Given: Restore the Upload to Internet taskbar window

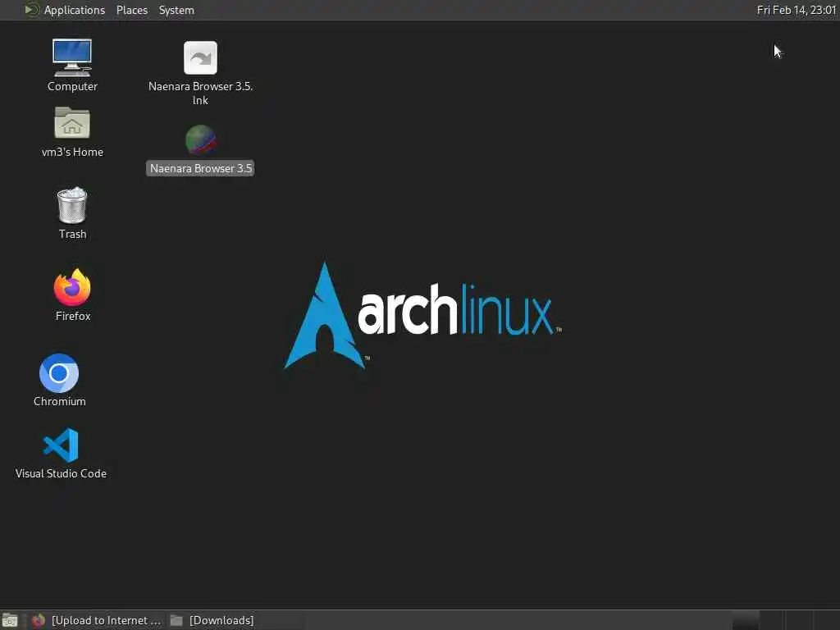Looking at the screenshot, I should point(97,620).
